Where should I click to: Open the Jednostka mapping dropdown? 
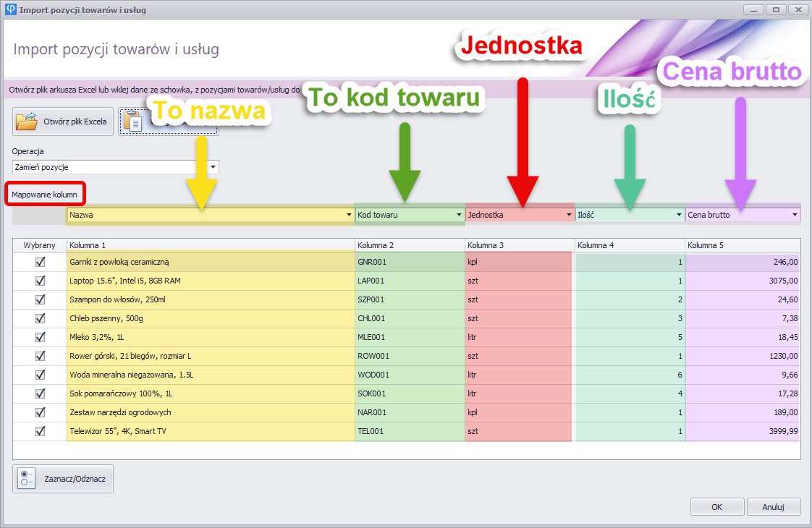(569, 215)
